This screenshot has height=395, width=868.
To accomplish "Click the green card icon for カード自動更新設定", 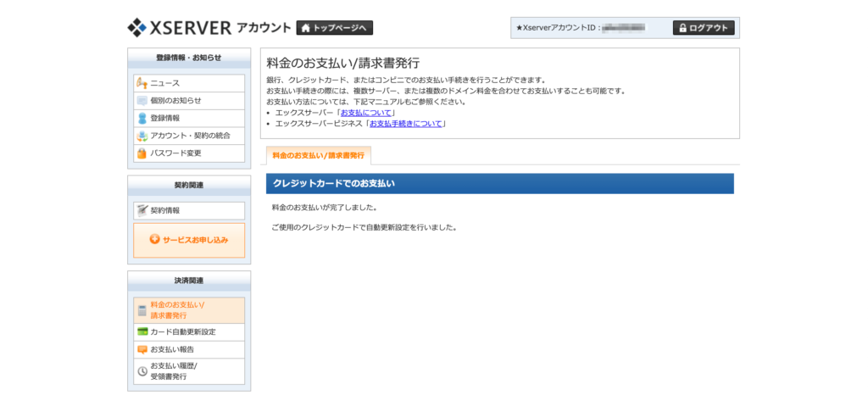I will pyautogui.click(x=142, y=332).
